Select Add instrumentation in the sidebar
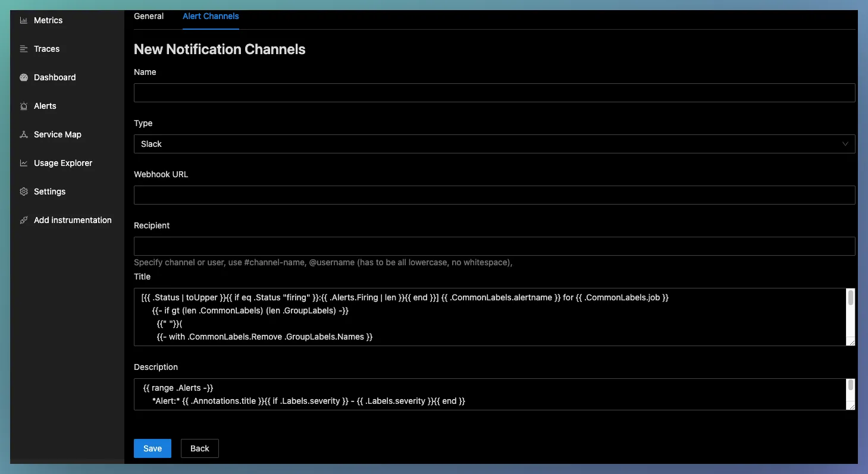 pos(73,220)
